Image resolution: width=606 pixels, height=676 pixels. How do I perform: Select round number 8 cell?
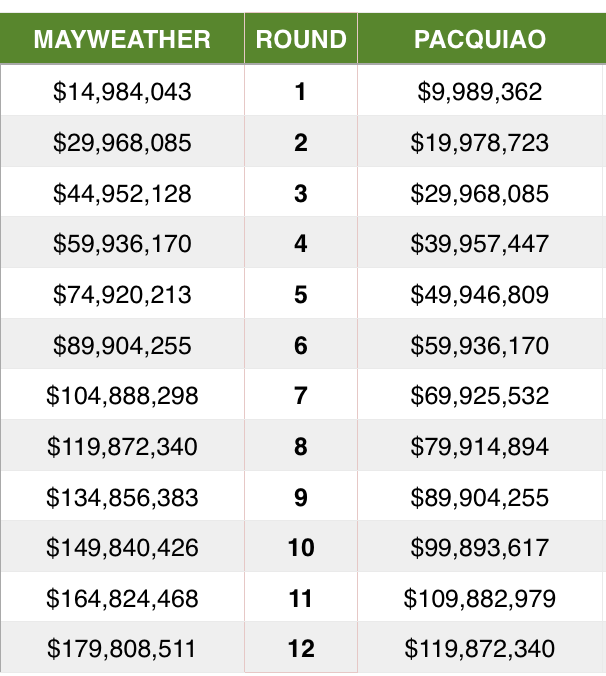coord(301,446)
